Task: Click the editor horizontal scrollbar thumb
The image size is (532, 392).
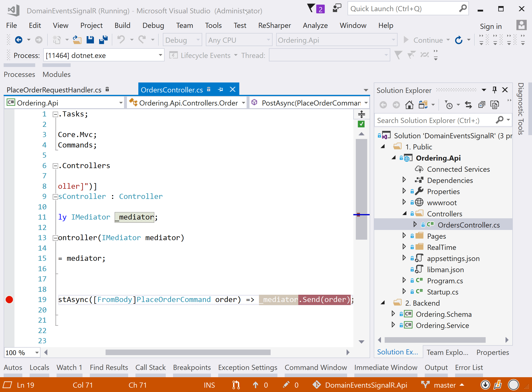Action: (x=188, y=352)
